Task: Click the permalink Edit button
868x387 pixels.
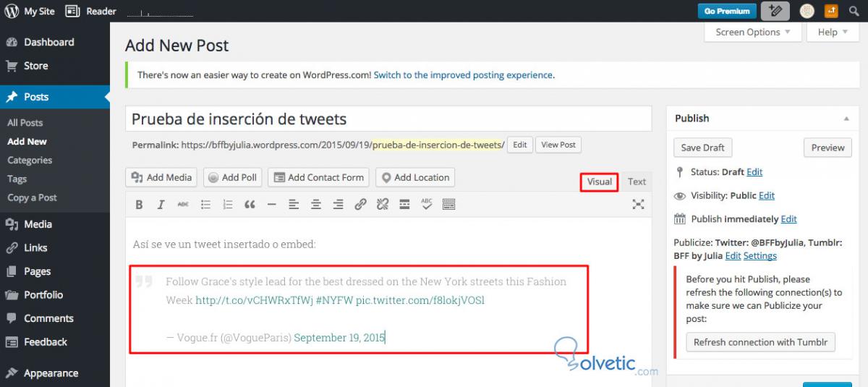Action: pos(519,145)
